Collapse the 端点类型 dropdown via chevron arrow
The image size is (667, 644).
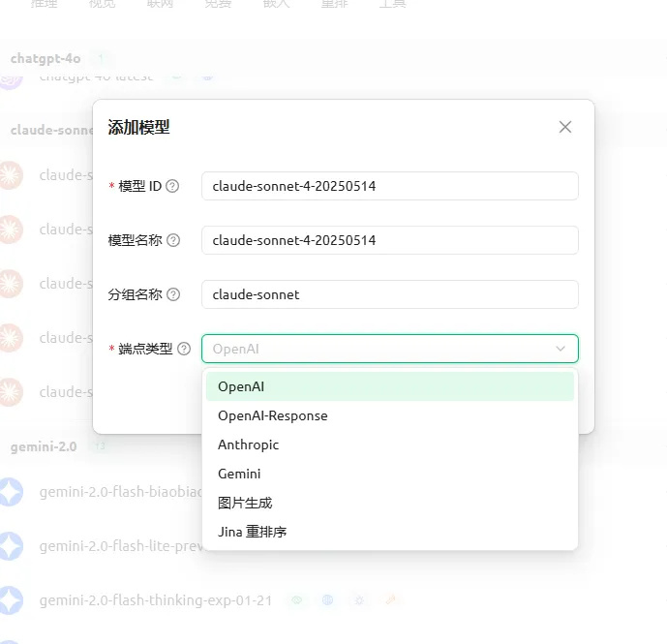click(561, 349)
